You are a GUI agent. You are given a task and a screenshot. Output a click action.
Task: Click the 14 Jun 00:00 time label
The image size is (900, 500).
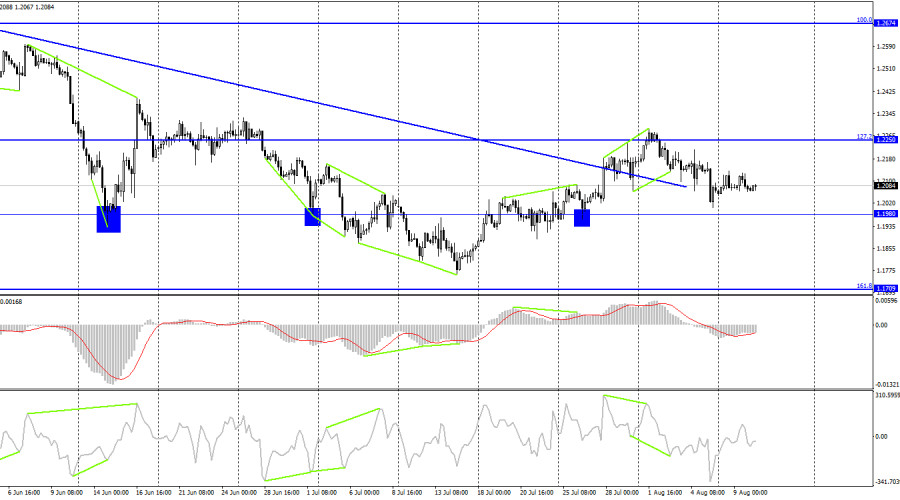coord(111,493)
